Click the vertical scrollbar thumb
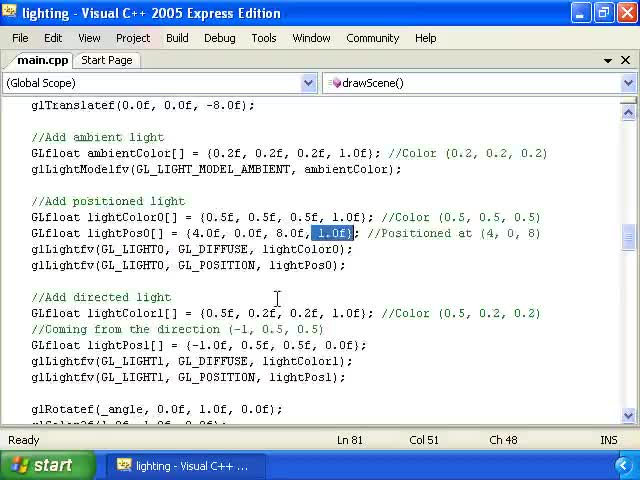Image resolution: width=640 pixels, height=480 pixels. (x=628, y=237)
